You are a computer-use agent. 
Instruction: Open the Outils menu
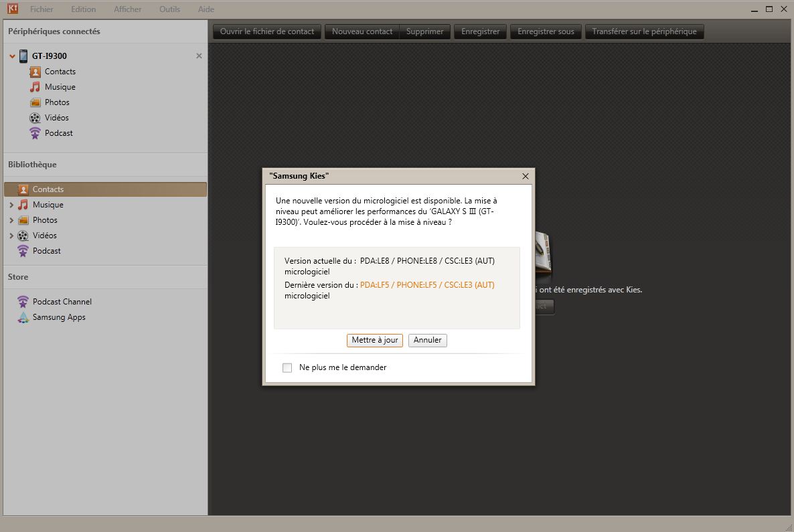pyautogui.click(x=169, y=9)
